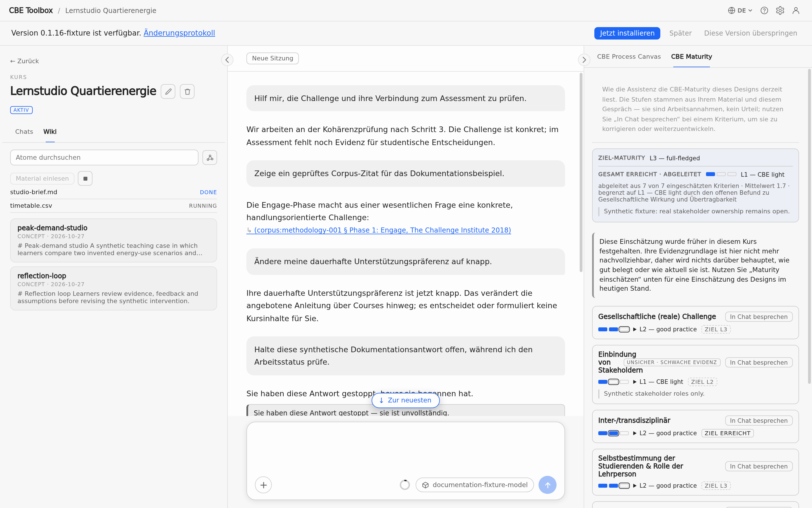Discuss Einbindung von Stakeholdern in chat

point(759,363)
